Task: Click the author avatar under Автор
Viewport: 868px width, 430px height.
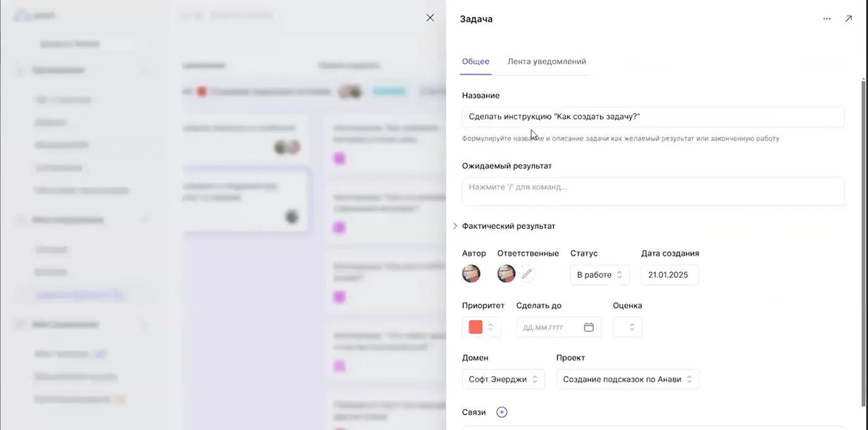Action: (471, 274)
